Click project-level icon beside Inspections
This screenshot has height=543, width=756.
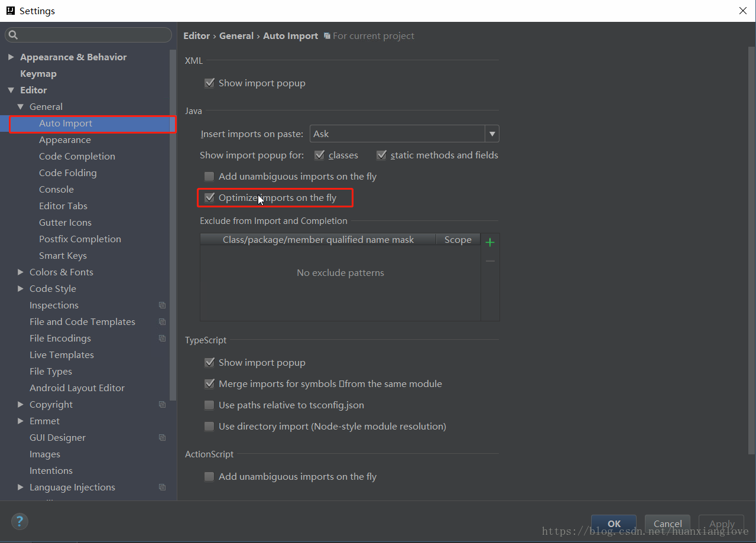(x=162, y=305)
